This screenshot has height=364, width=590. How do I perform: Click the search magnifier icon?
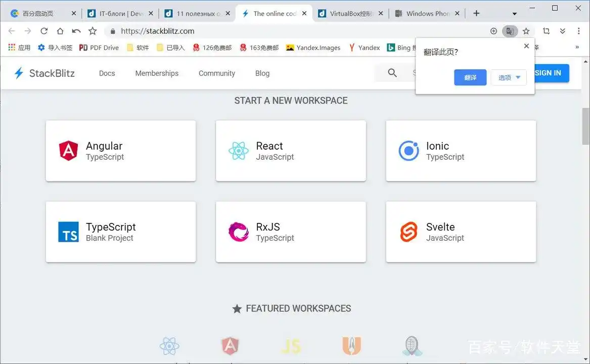coord(392,73)
